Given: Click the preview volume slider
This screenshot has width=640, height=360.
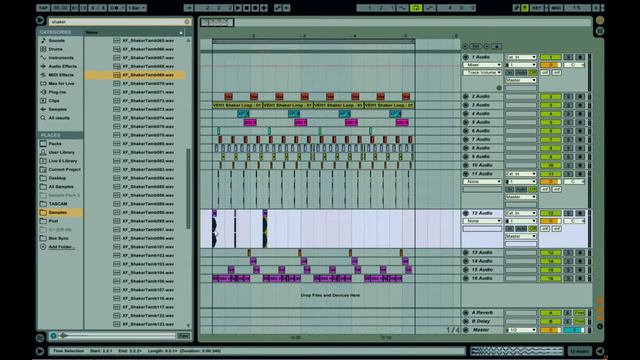Looking at the screenshot, I should [x=118, y=336].
